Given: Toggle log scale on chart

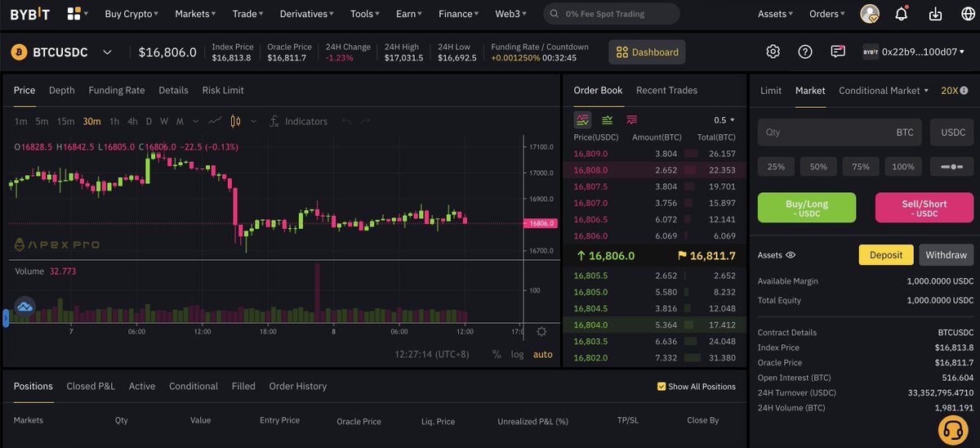Looking at the screenshot, I should pos(517,354).
